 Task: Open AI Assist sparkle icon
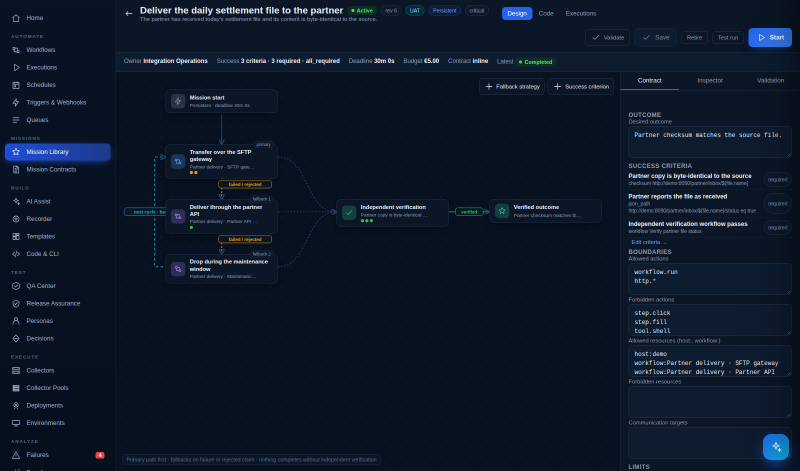coord(16,202)
